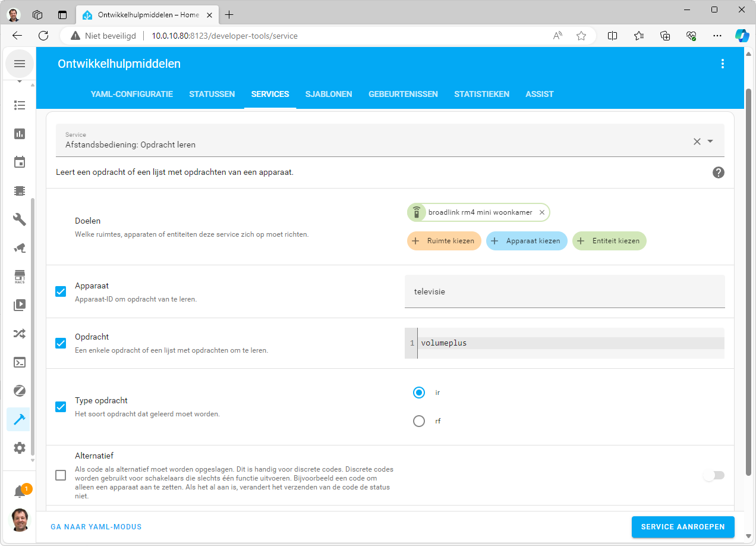
Task: Click the help question mark icon
Action: (x=718, y=172)
